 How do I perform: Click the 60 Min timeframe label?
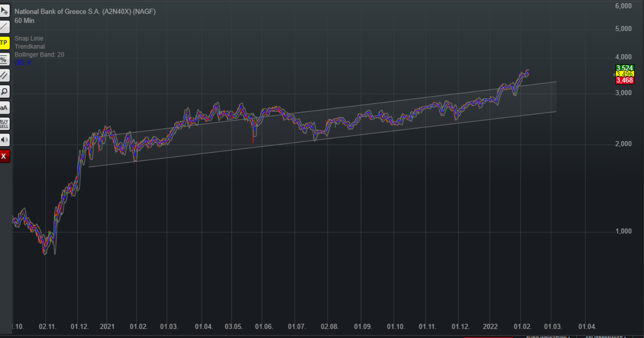coord(24,21)
